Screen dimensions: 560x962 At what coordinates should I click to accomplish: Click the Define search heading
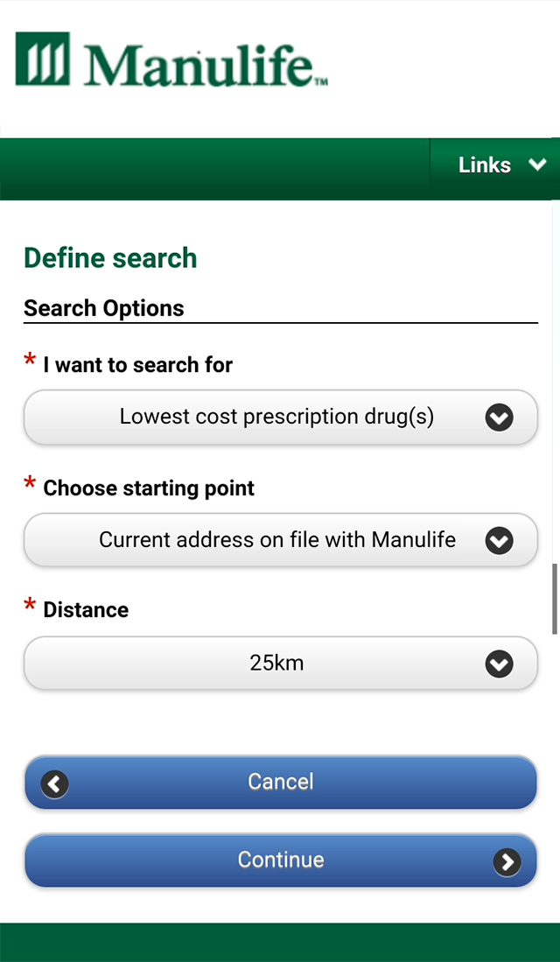tap(109, 258)
